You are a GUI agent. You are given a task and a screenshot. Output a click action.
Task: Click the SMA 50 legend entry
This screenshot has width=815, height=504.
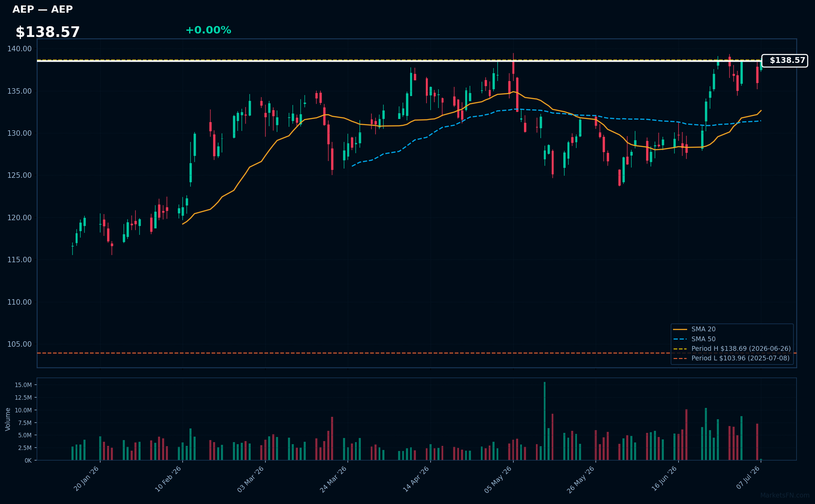703,339
